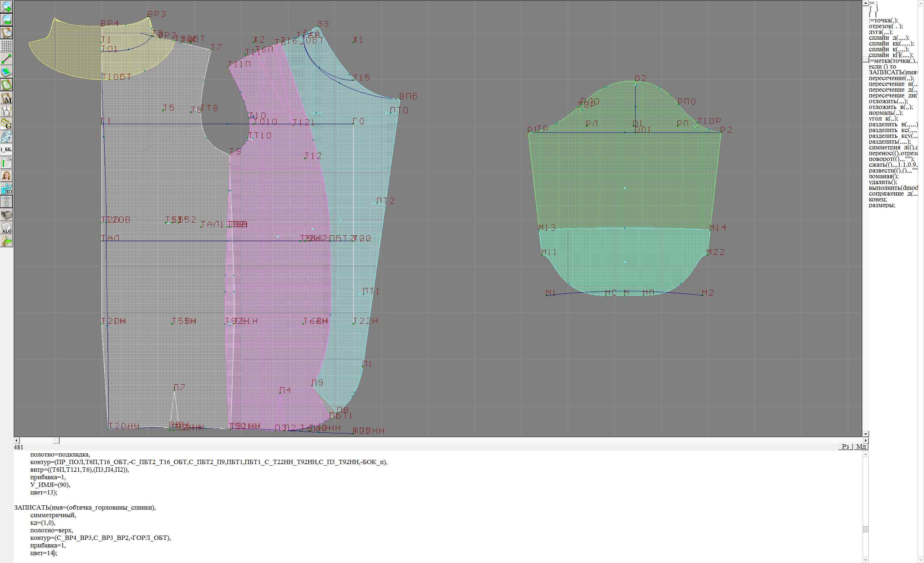Click the ALG algorithm document icon
The height and width of the screenshot is (563, 924).
pyautogui.click(x=7, y=228)
